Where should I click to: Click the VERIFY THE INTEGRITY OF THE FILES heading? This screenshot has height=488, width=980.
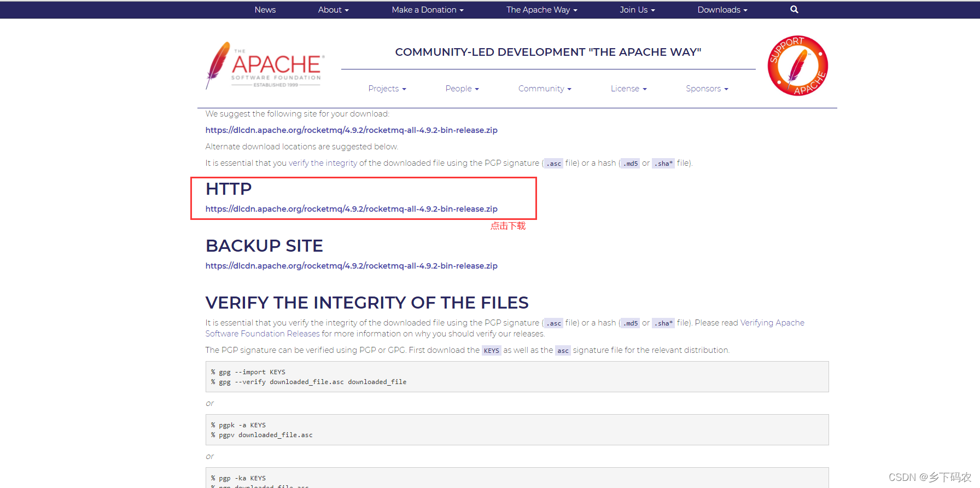367,303
